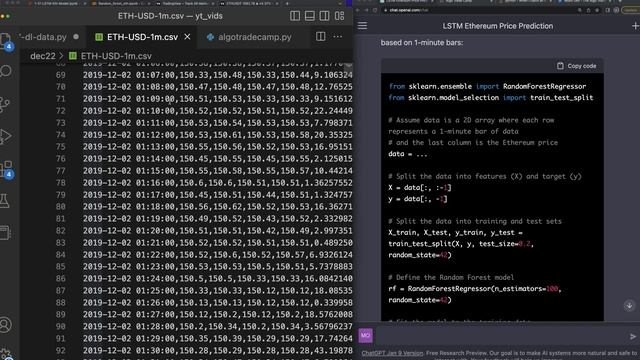
Task: Open editor More Actions ellipsis menu
Action: tap(338, 37)
